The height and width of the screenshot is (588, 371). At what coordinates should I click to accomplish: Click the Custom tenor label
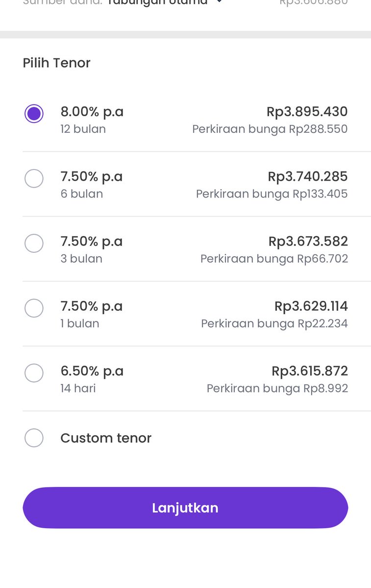pyautogui.click(x=106, y=438)
